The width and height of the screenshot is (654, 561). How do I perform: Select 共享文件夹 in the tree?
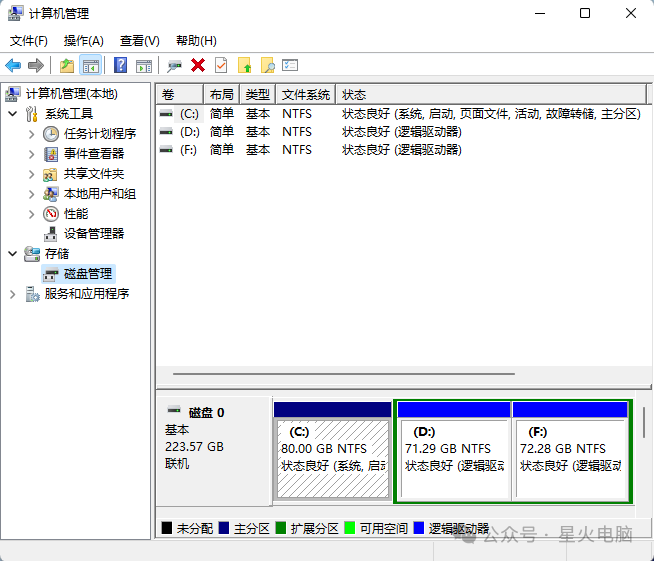click(x=94, y=174)
